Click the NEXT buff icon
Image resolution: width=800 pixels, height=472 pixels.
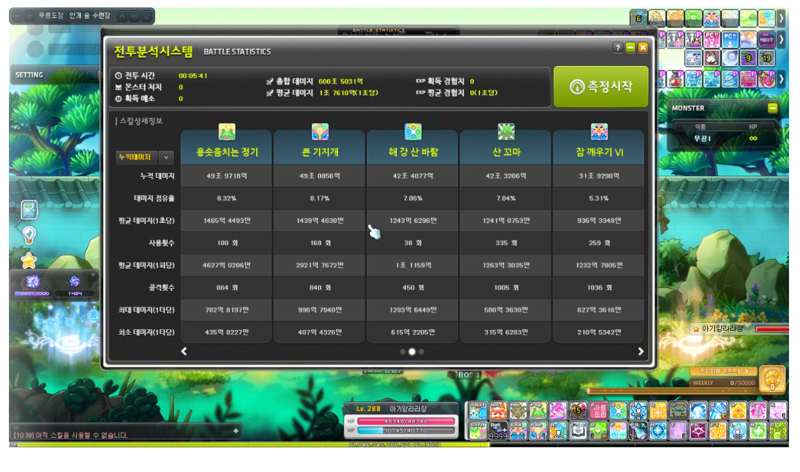coord(766,39)
